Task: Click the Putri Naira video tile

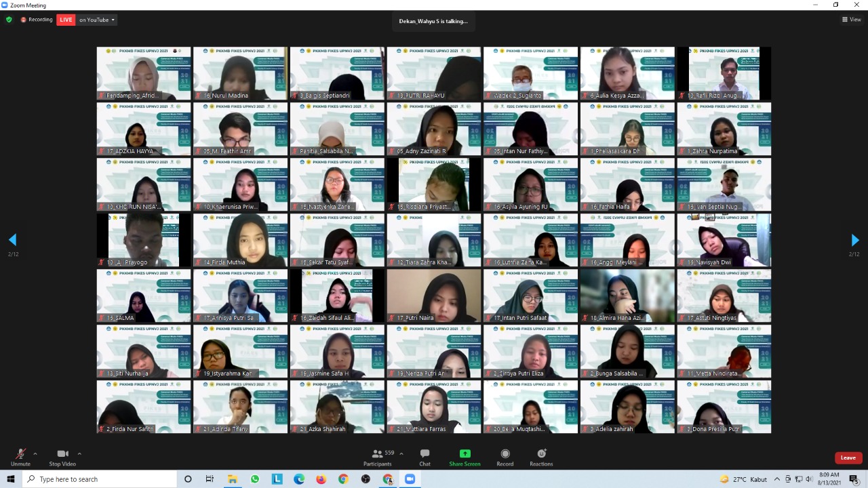Action: click(x=433, y=296)
